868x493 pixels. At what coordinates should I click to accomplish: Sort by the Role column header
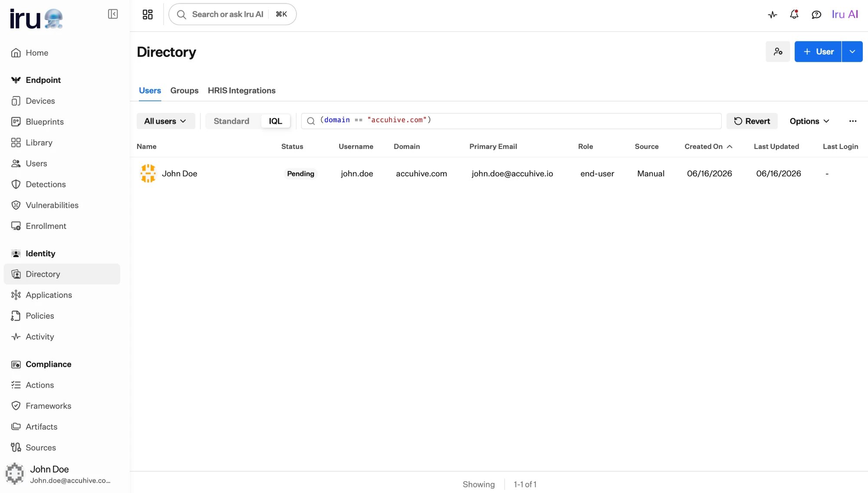[585, 146]
